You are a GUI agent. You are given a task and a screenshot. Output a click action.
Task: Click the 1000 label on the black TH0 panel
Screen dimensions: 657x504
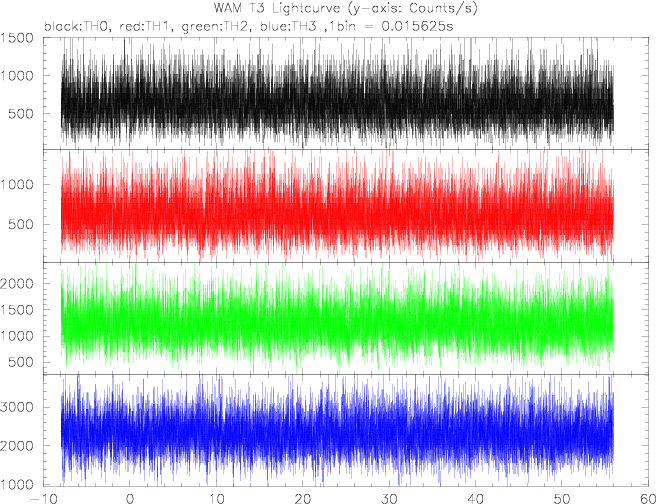17,76
